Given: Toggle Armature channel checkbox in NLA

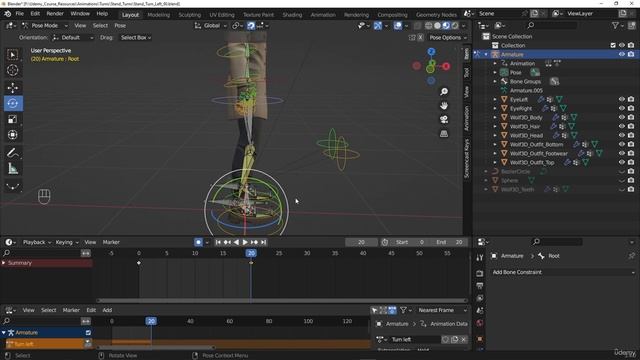Looking at the screenshot, I should click(x=88, y=333).
